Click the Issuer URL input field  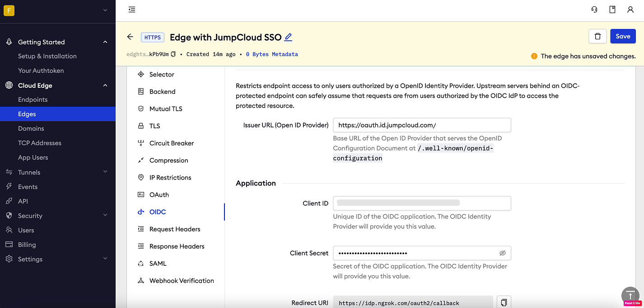click(x=422, y=125)
